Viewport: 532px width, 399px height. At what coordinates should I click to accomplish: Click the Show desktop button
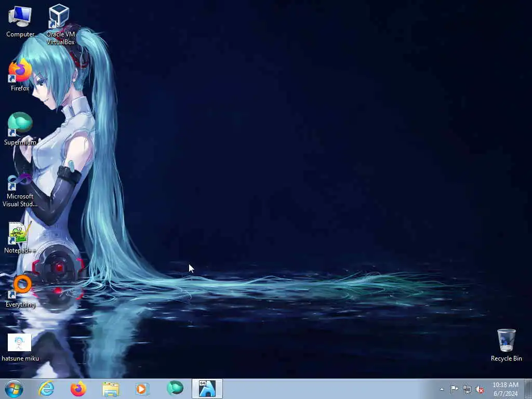528,389
